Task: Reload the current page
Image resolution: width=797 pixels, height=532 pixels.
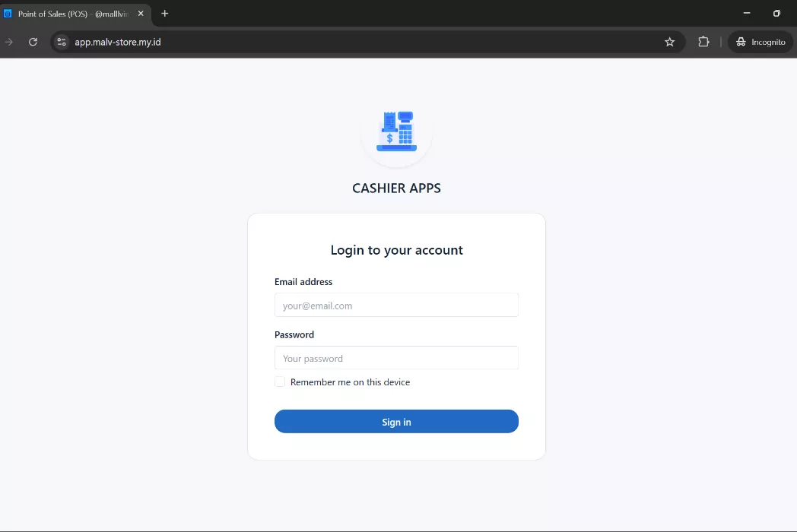Action: point(33,42)
